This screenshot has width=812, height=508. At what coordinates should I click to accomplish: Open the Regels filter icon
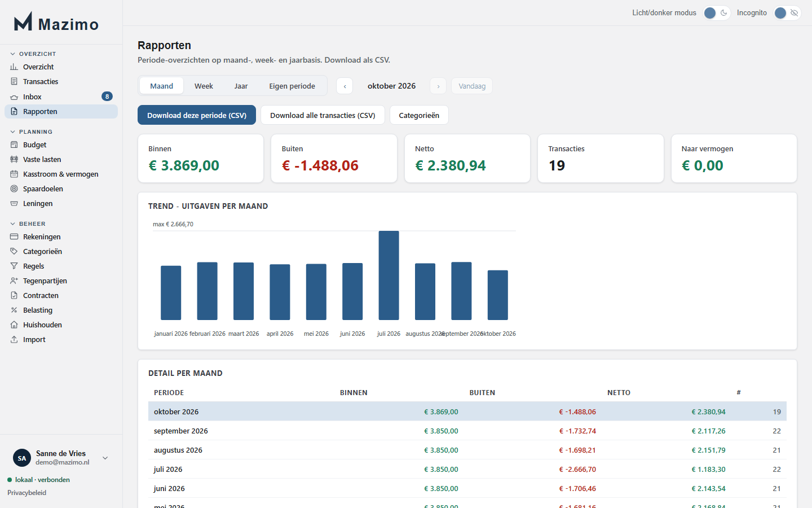pos(14,266)
